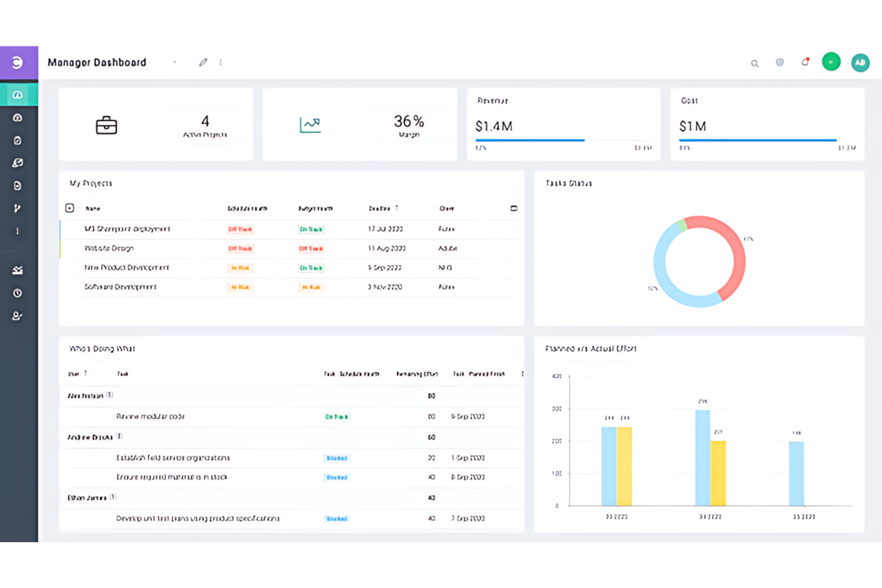Open the rocket-shaped icon in the sidebar

tap(17, 163)
